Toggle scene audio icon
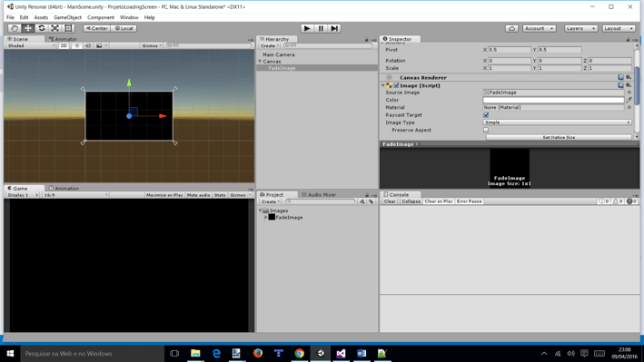Screen dimensions: 644x362 (88, 45)
